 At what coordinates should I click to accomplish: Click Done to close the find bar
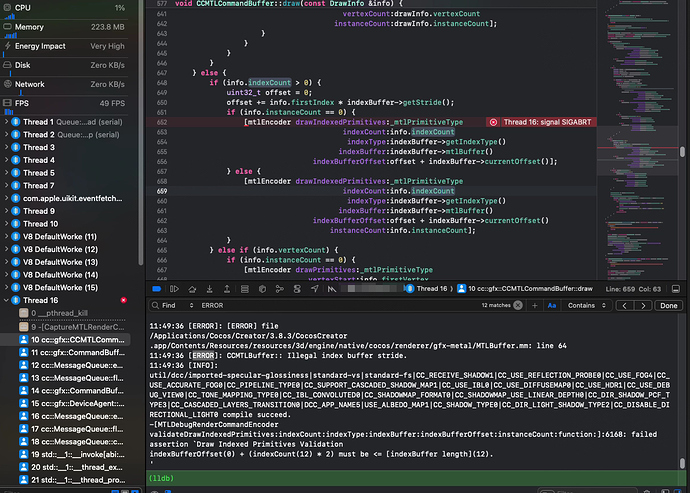click(668, 304)
